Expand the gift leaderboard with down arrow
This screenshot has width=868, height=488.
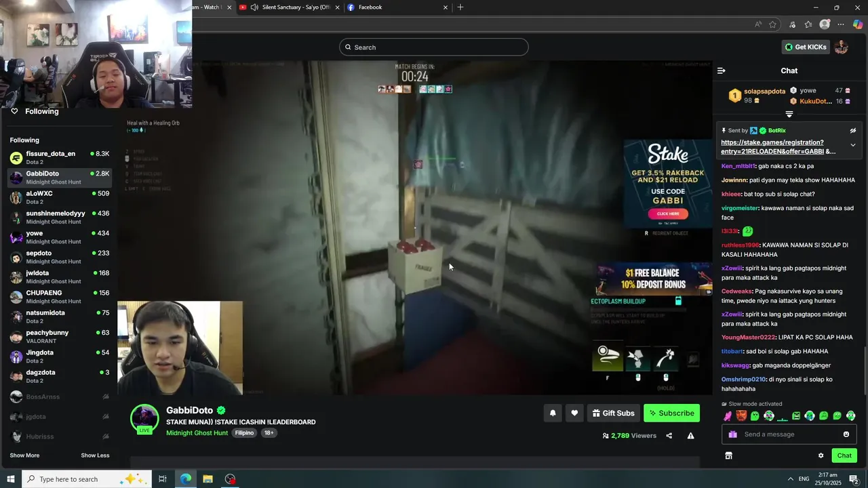click(789, 115)
